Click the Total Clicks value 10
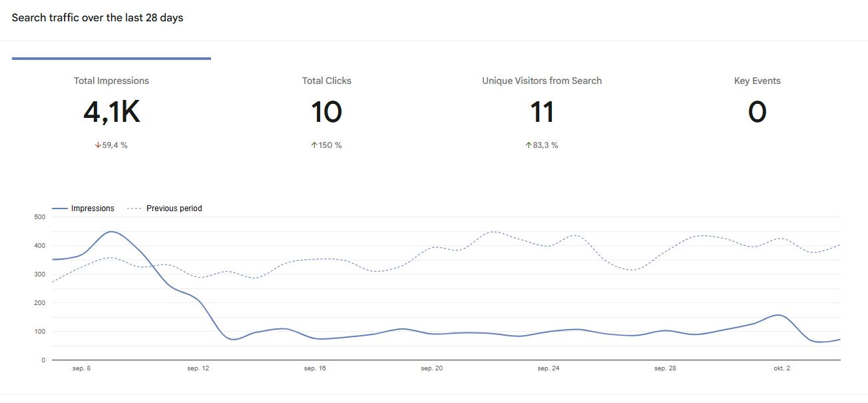This screenshot has width=868, height=403. (326, 112)
